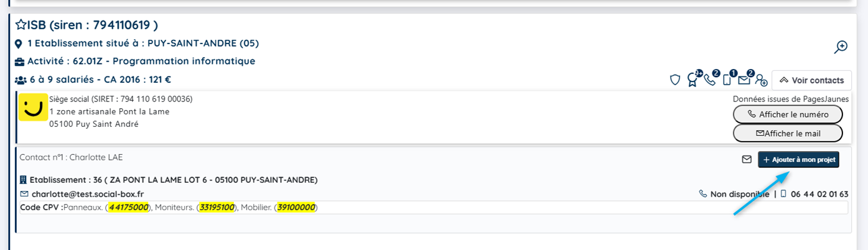Viewport: 868px width, 250px height.
Task: Click the shield icon
Action: [674, 80]
